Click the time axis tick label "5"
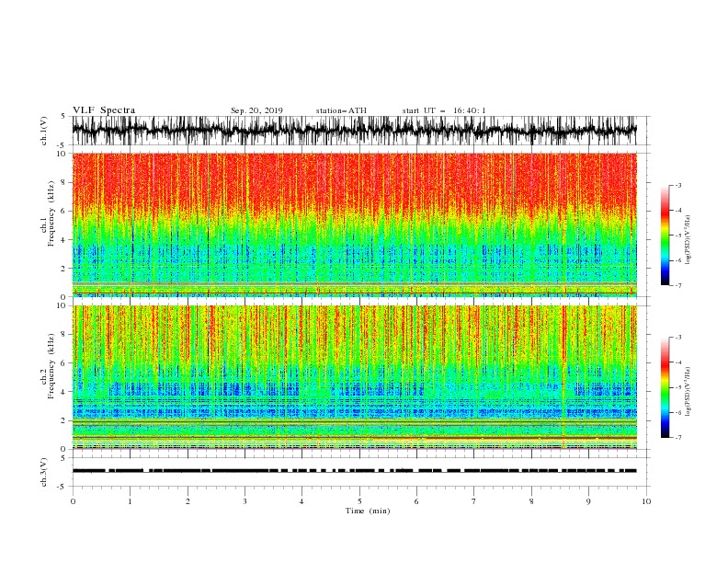 click(x=359, y=501)
